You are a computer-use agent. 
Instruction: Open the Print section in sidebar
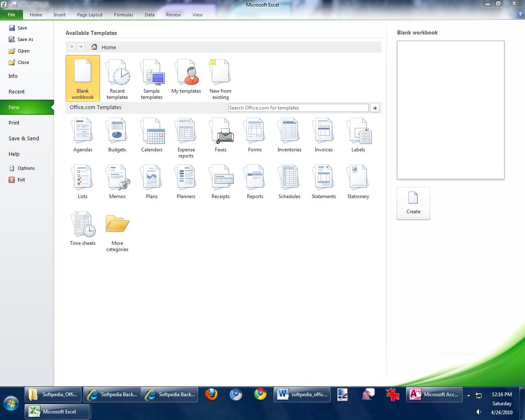(x=14, y=123)
